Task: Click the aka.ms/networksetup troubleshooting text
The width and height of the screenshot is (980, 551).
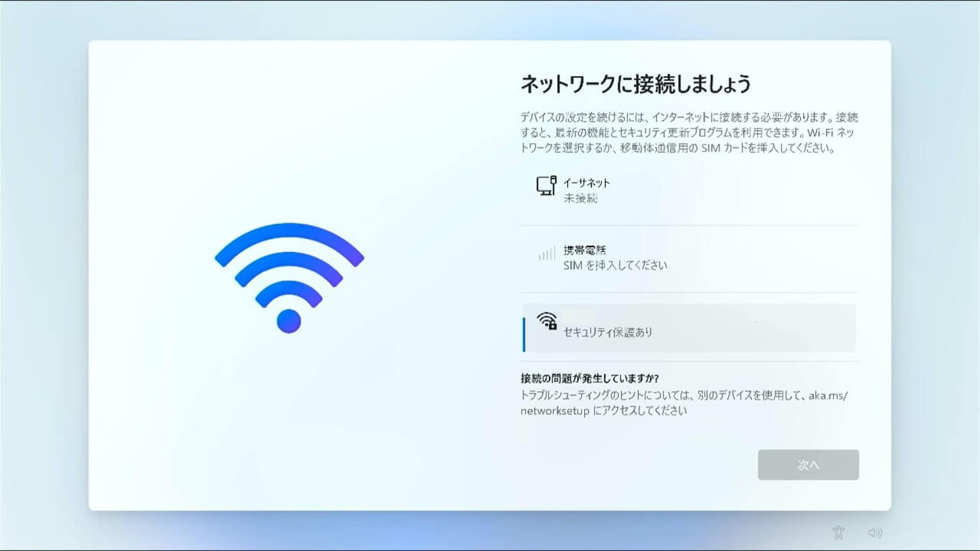Action: tap(684, 403)
